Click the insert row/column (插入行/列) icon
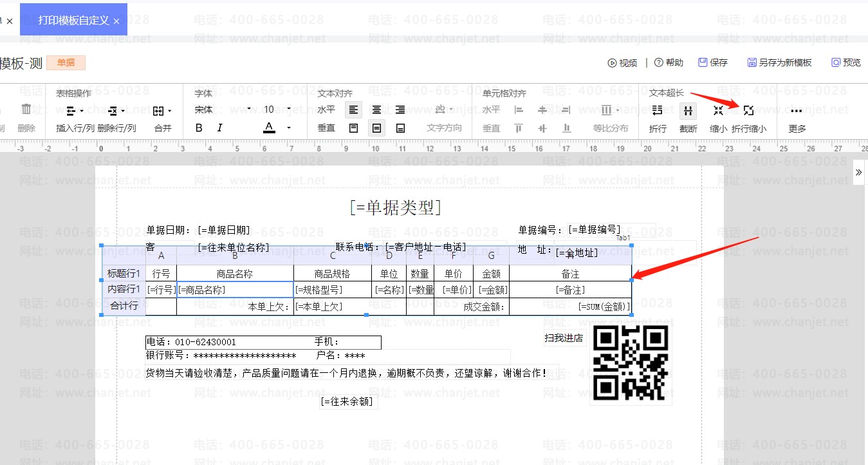 click(x=71, y=110)
